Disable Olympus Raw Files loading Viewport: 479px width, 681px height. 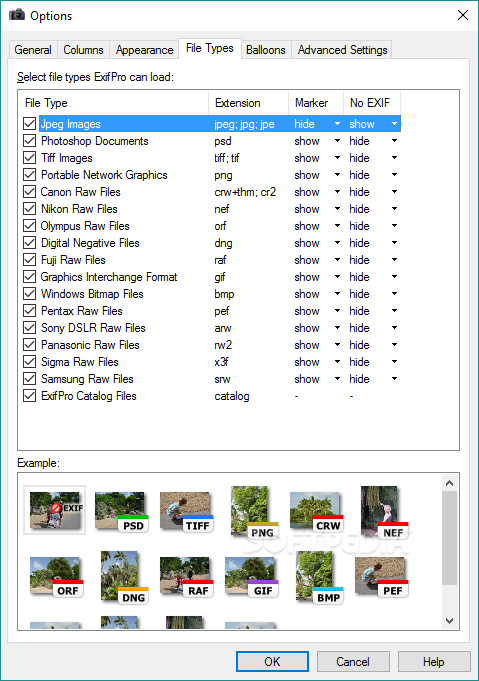30,226
